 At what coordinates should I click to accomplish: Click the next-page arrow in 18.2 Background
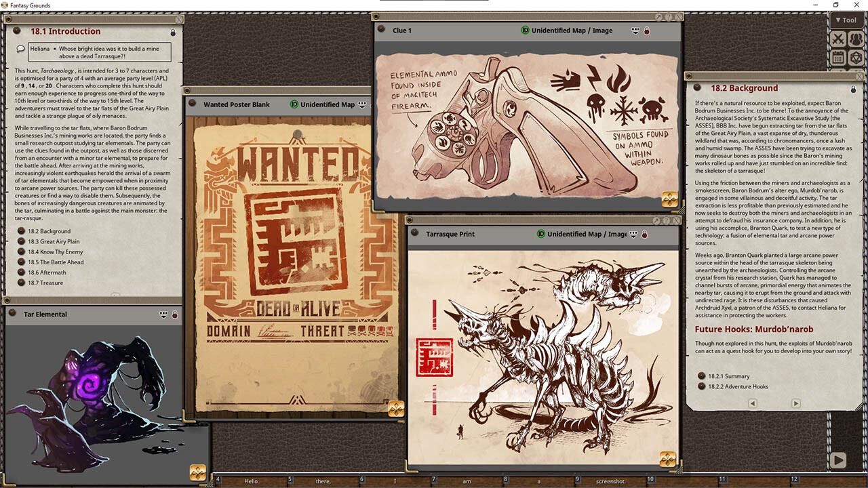tap(795, 403)
